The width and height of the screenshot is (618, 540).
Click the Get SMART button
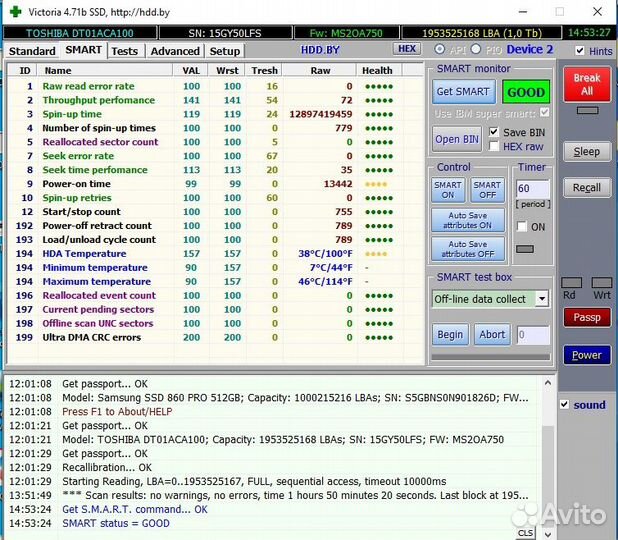462,91
